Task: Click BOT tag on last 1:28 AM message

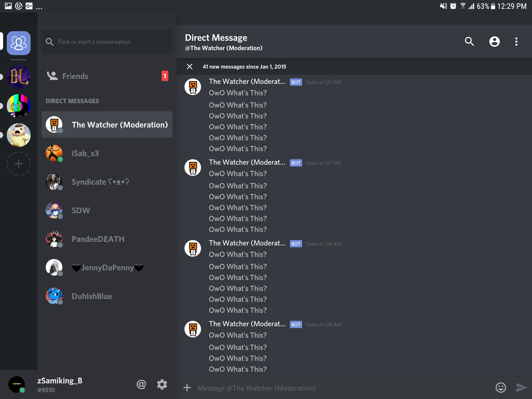Action: point(296,324)
